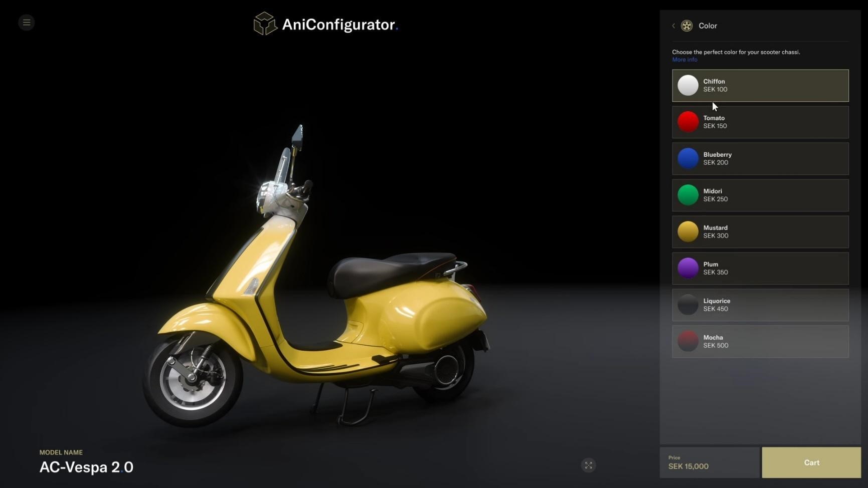Open the hamburger menu

[x=27, y=23]
